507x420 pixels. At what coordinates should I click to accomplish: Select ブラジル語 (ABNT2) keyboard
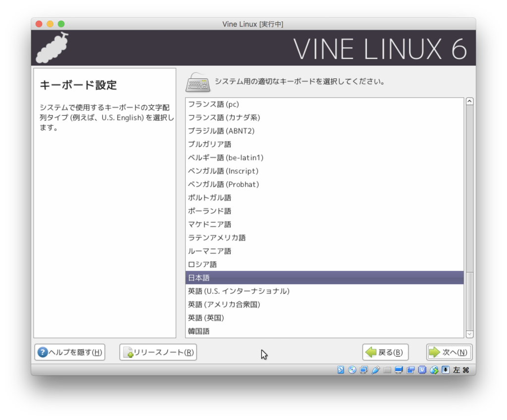tap(325, 131)
